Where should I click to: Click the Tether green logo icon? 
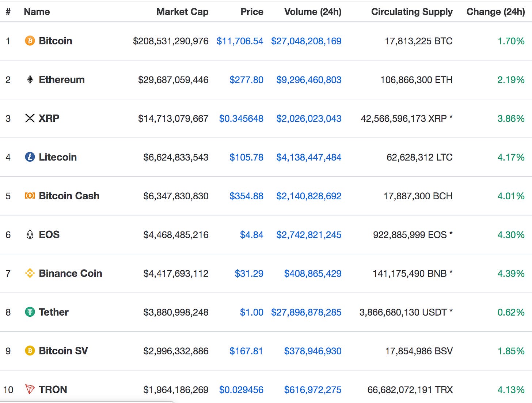pos(30,312)
